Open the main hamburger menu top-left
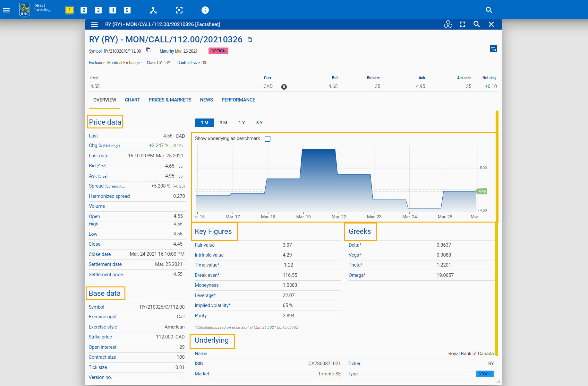This screenshot has width=588, height=386. (x=6, y=10)
